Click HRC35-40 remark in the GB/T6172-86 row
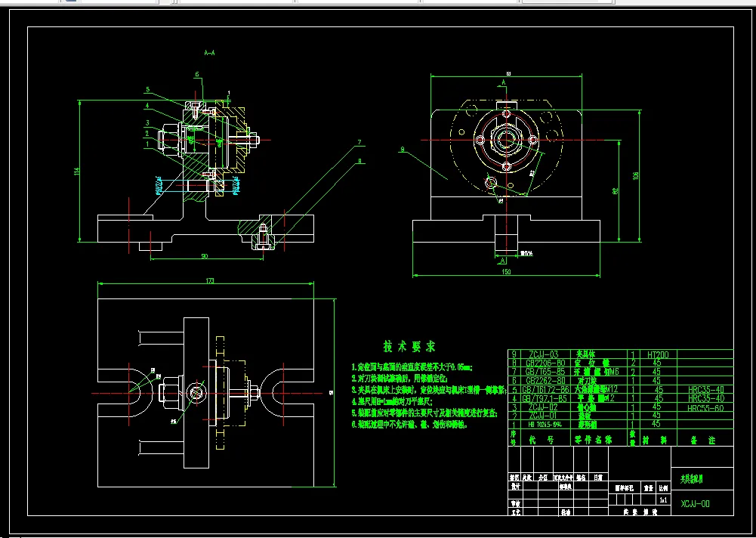Image resolution: width=756 pixels, height=538 pixels. [706, 389]
